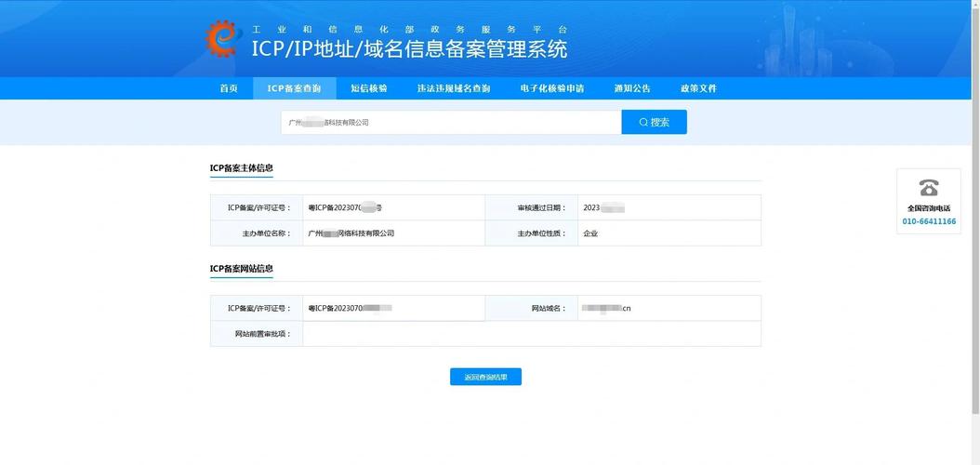980x465 pixels.
Task: Open the 短信核验 tab
Action: click(x=368, y=88)
